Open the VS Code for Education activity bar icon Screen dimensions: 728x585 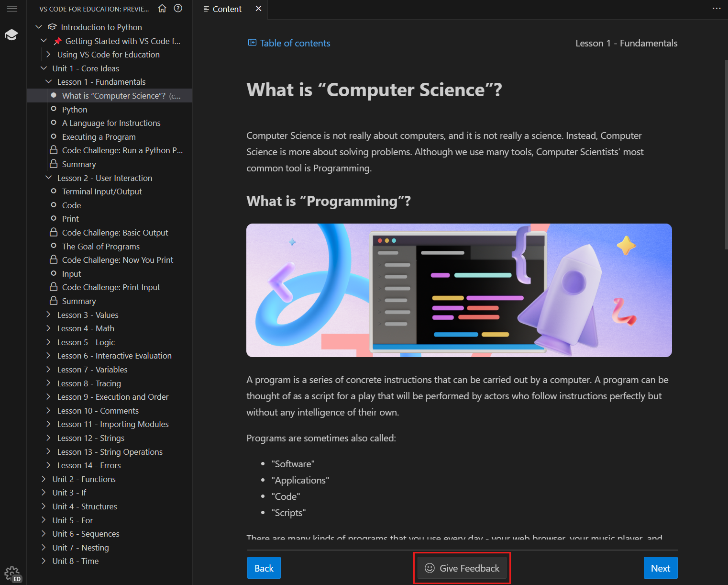11,34
